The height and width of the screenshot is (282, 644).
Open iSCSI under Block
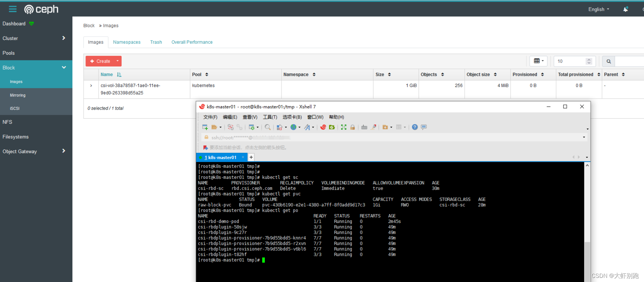click(15, 108)
